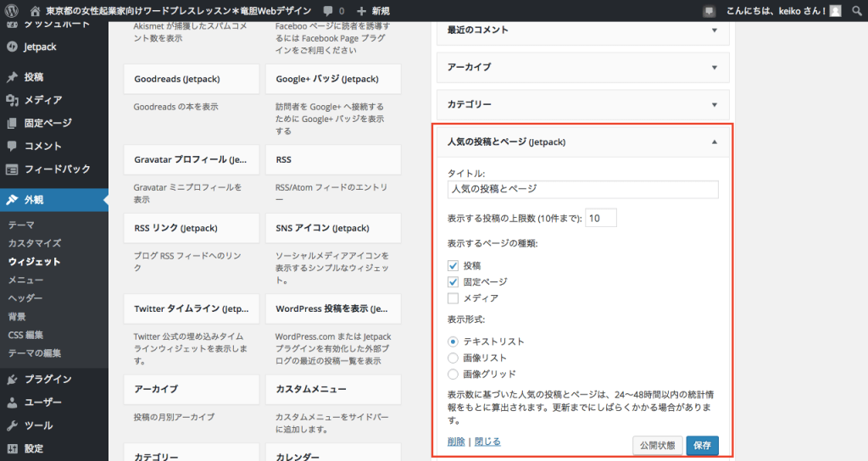Select the アーカイブ available widget
The height and width of the screenshot is (461, 868).
click(192, 389)
